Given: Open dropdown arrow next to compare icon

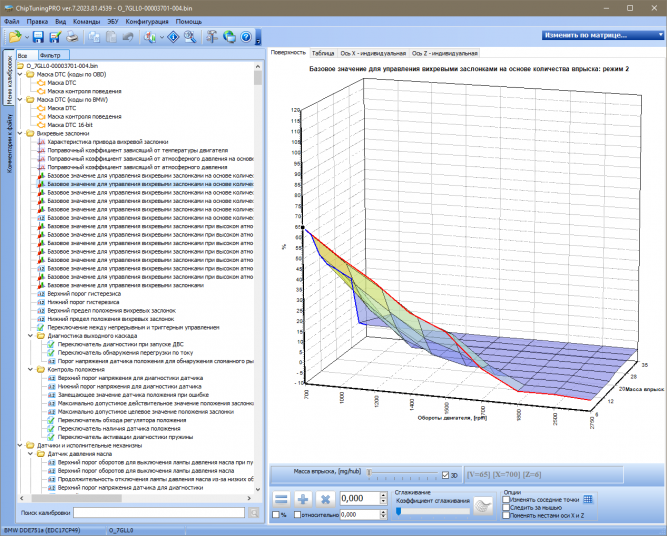Looking at the screenshot, I should [x=162, y=37].
